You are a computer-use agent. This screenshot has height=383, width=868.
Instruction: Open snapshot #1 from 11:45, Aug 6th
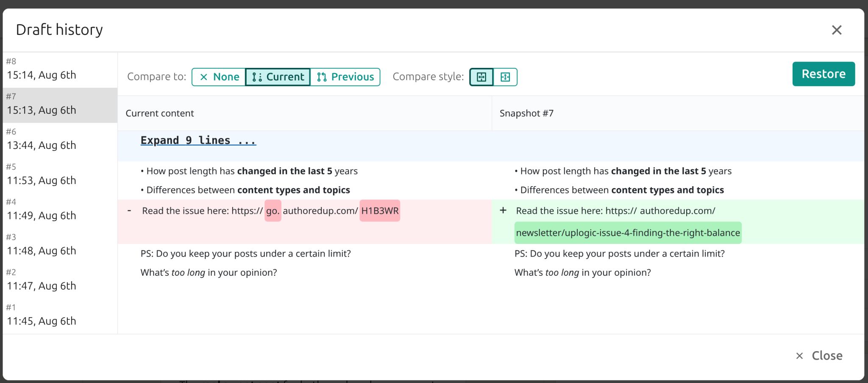(x=60, y=316)
